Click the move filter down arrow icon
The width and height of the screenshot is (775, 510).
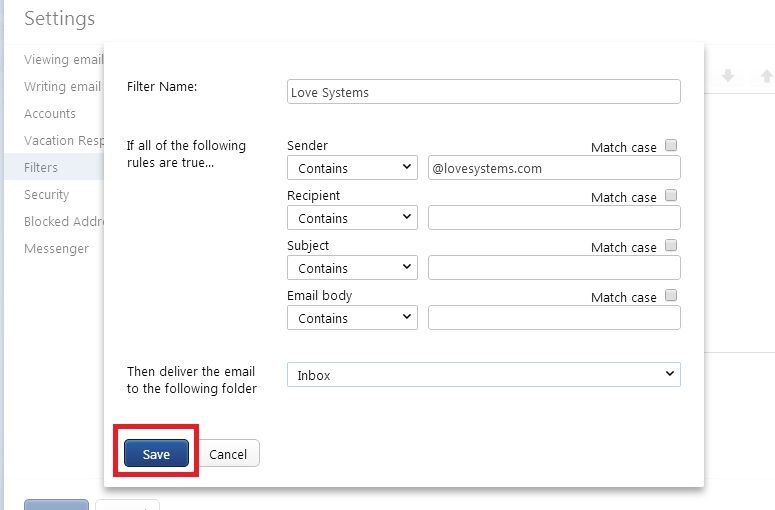[728, 76]
